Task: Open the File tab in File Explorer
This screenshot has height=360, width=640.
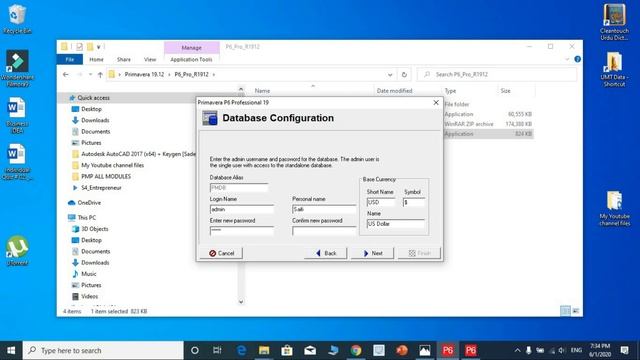Action: click(x=70, y=60)
